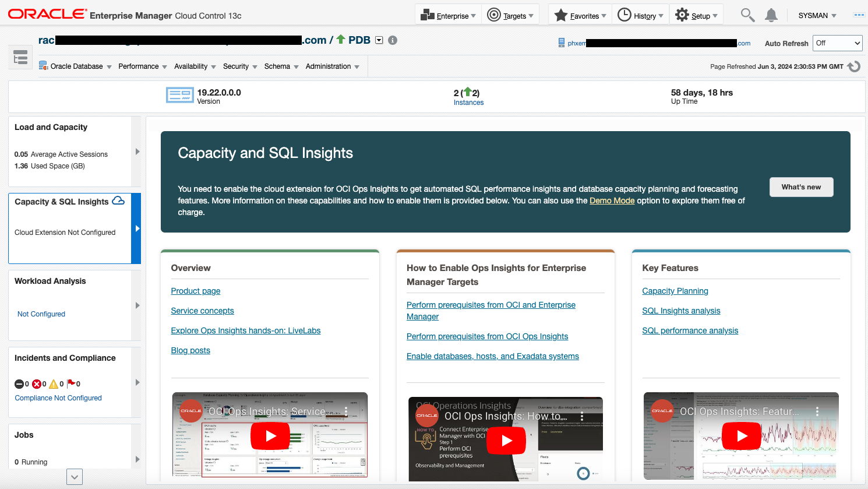Open the Demo Mode link
868x489 pixels.
coord(612,200)
